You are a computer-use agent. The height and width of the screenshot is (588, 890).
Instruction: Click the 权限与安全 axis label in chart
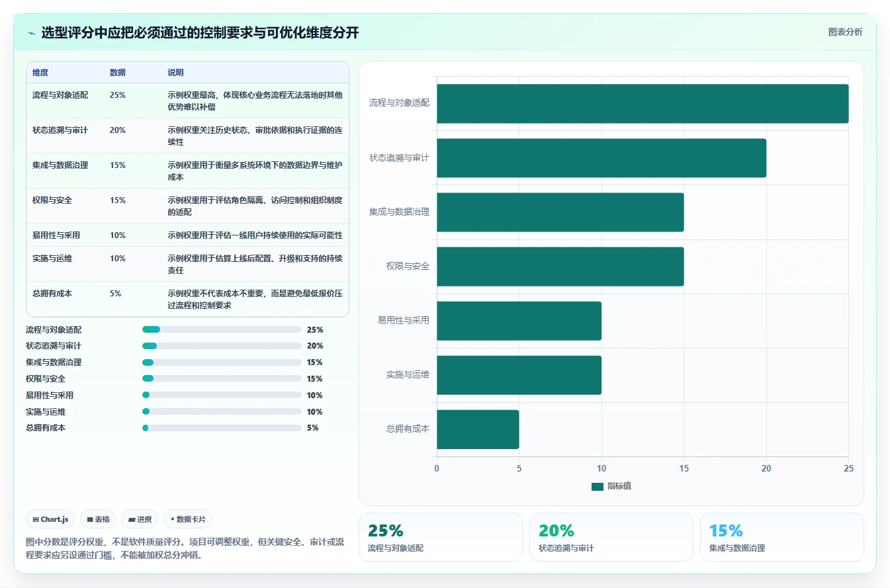point(408,266)
